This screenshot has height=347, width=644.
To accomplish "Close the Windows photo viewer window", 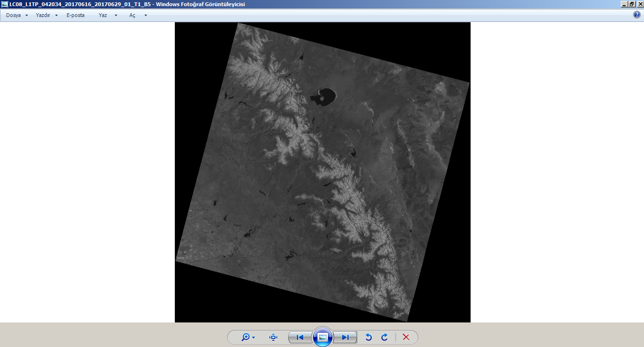I will coord(640,4).
